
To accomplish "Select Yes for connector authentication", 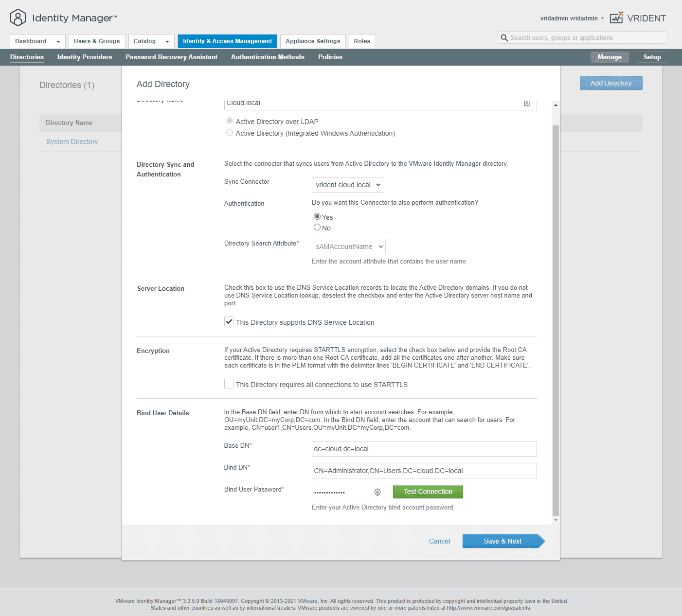I will [x=317, y=216].
